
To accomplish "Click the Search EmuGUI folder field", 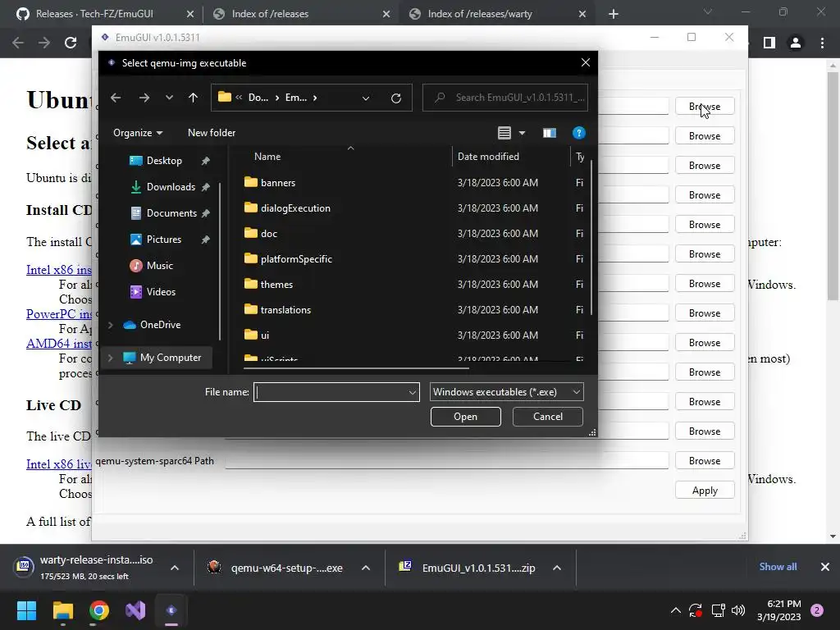I will tap(505, 98).
